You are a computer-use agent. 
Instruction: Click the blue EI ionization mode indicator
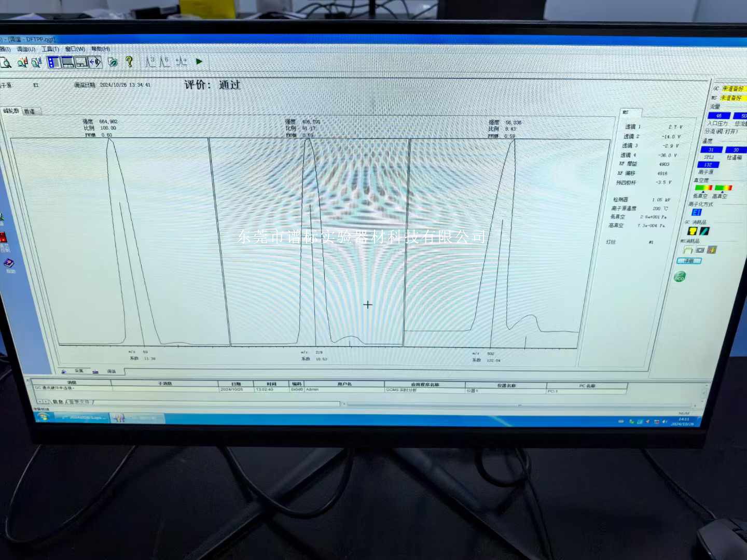click(x=696, y=213)
